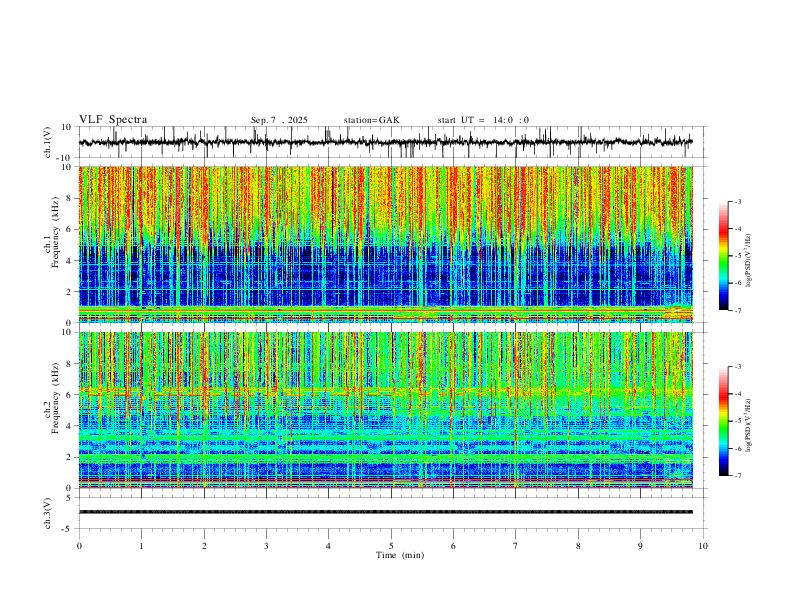Image resolution: width=792 pixels, height=612 pixels.
Task: Click the time axis tick label "10"
Action: coord(703,546)
